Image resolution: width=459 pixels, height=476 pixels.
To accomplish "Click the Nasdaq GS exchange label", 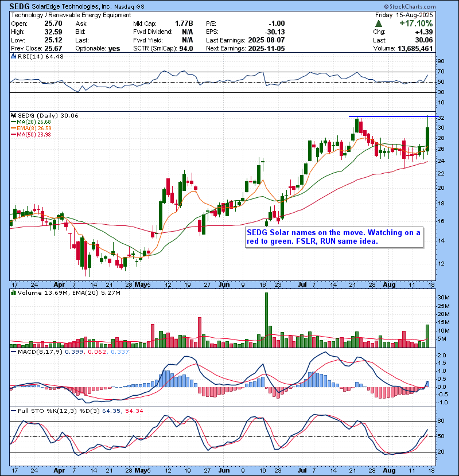I will click(x=129, y=7).
